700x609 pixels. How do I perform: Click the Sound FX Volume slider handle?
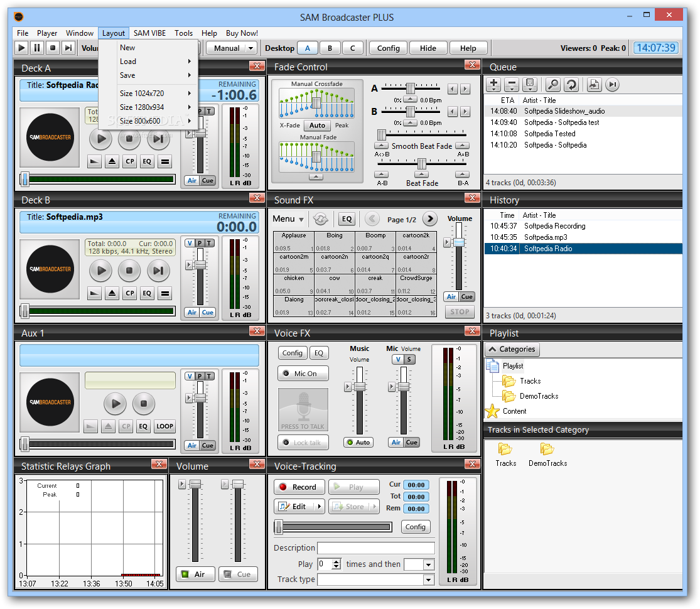click(x=459, y=242)
